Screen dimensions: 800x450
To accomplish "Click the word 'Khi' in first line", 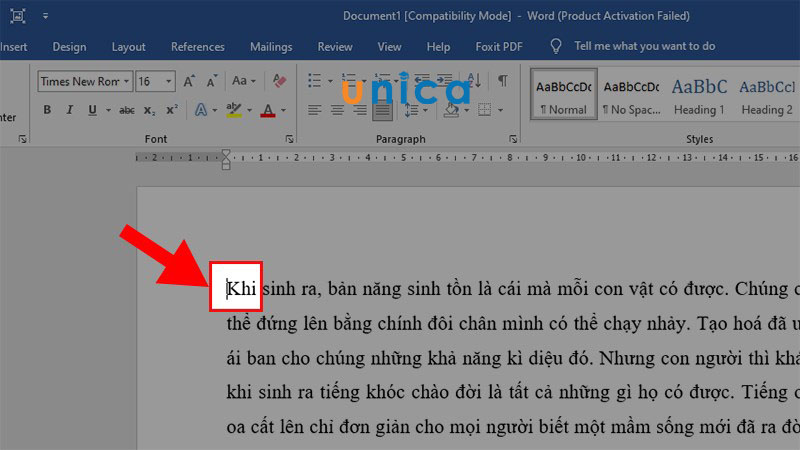I will [241, 289].
